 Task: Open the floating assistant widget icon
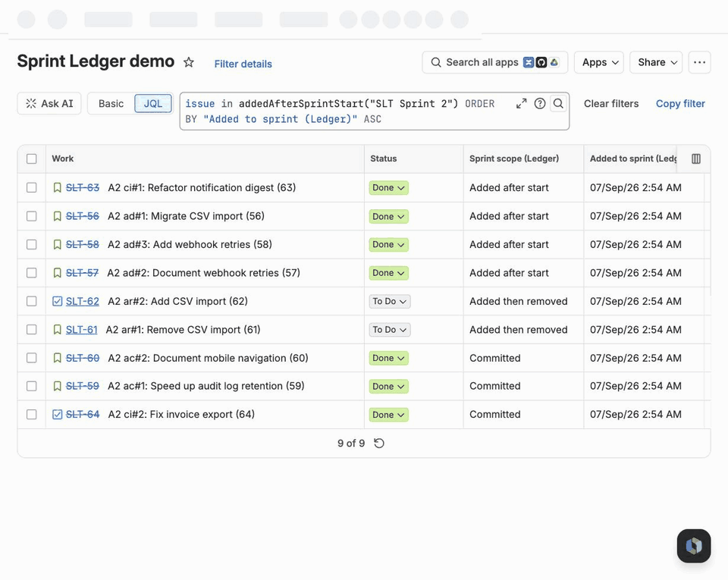click(694, 546)
